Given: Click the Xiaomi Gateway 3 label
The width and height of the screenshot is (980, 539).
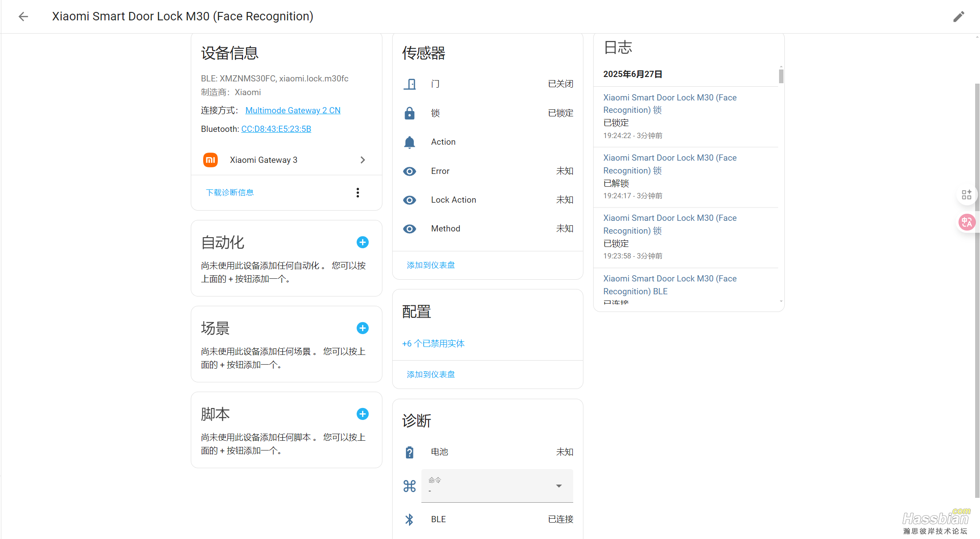Looking at the screenshot, I should pyautogui.click(x=263, y=160).
